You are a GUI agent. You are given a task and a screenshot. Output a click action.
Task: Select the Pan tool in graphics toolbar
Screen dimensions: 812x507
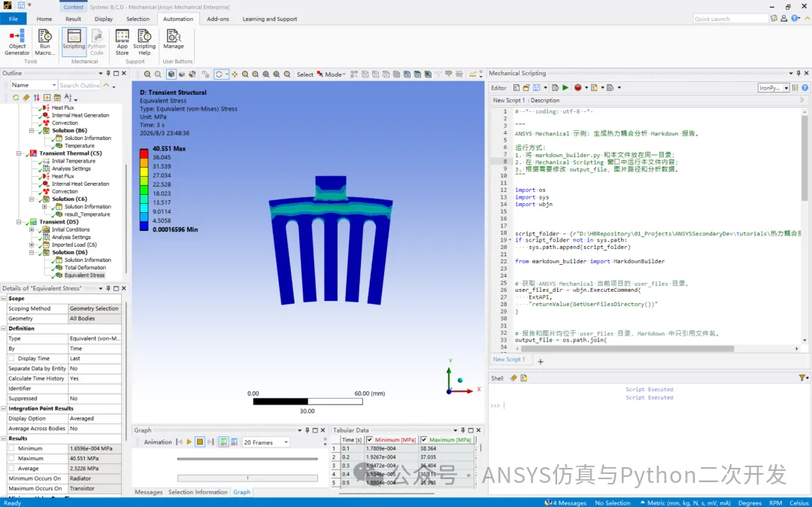tap(235, 74)
